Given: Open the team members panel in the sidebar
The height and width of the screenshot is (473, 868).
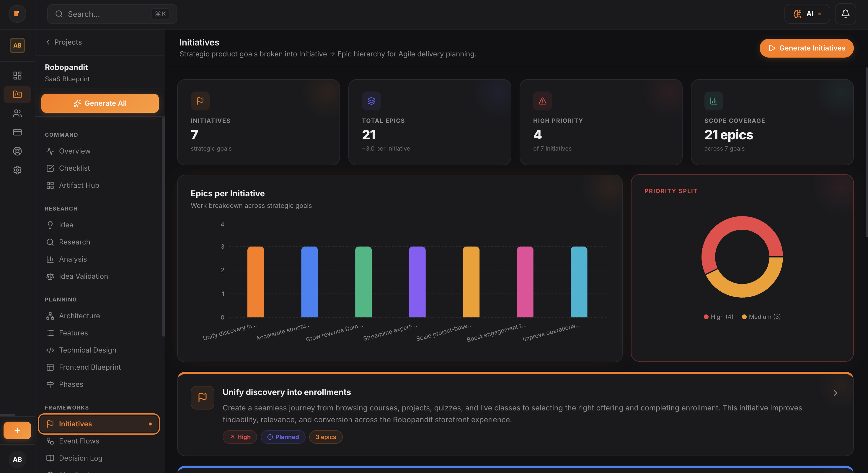Looking at the screenshot, I should point(17,114).
